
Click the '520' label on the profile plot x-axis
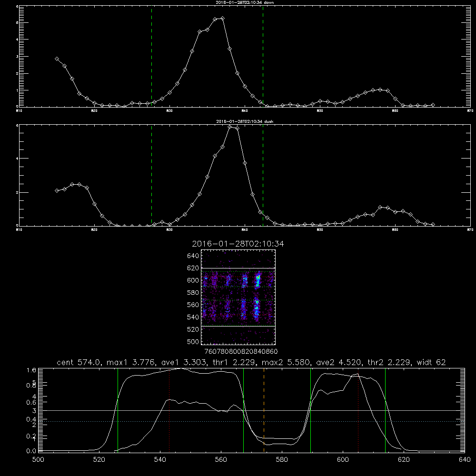[x=99, y=460]
